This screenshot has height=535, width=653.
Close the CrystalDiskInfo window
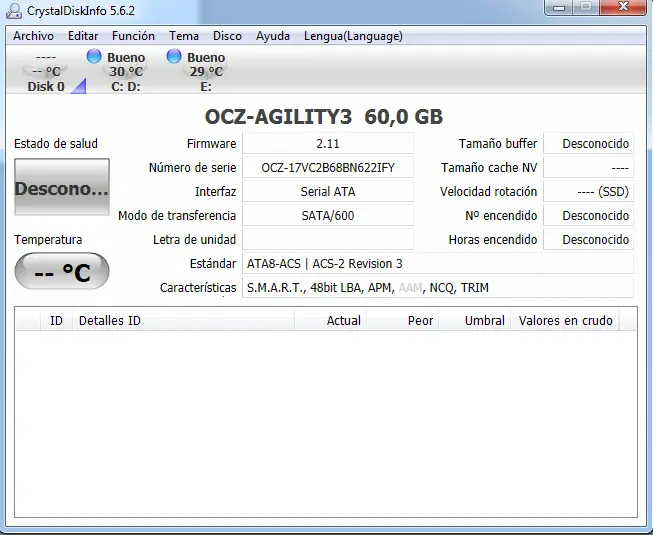point(623,7)
